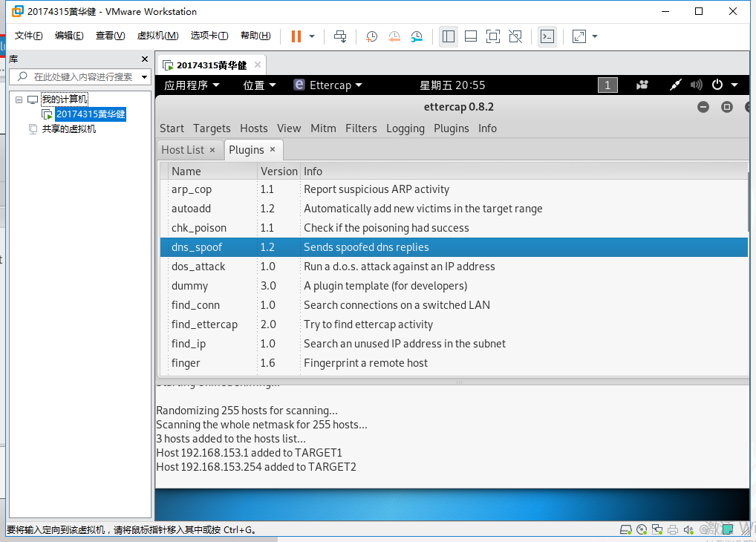Close the Host List tab
The width and height of the screenshot is (756, 542).
click(x=212, y=150)
